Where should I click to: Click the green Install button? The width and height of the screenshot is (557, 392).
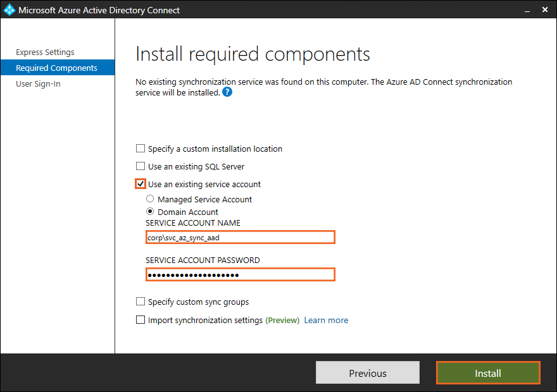(487, 373)
